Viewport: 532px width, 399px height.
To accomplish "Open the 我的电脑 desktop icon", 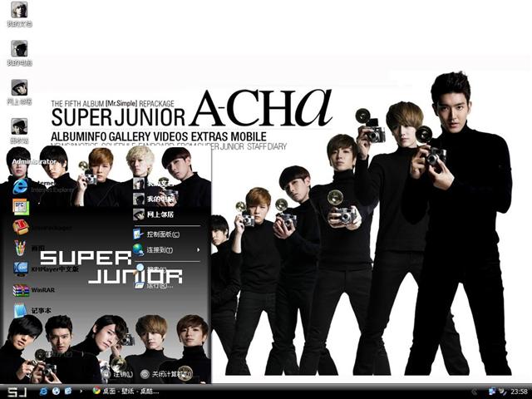I will coord(19,53).
